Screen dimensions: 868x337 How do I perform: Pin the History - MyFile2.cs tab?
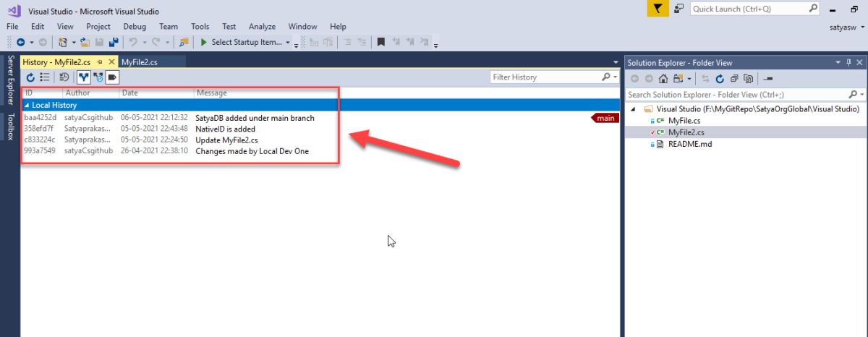click(x=101, y=62)
